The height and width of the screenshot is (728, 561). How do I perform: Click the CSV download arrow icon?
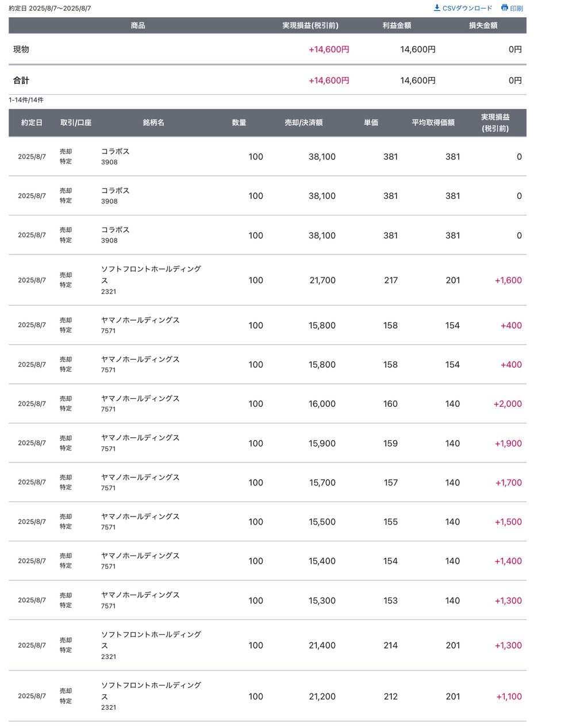pyautogui.click(x=437, y=8)
